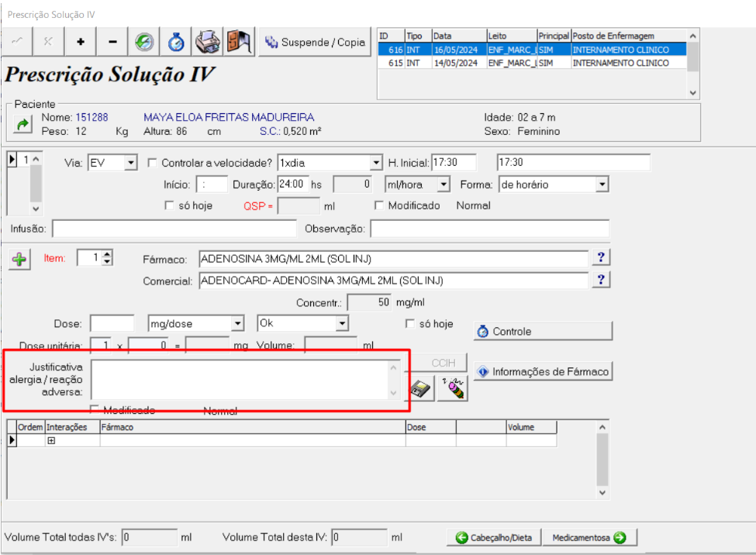Click patient name MAYA ELOA FREITAS MADUREIRA
The width and height of the screenshot is (756, 555).
(x=229, y=117)
